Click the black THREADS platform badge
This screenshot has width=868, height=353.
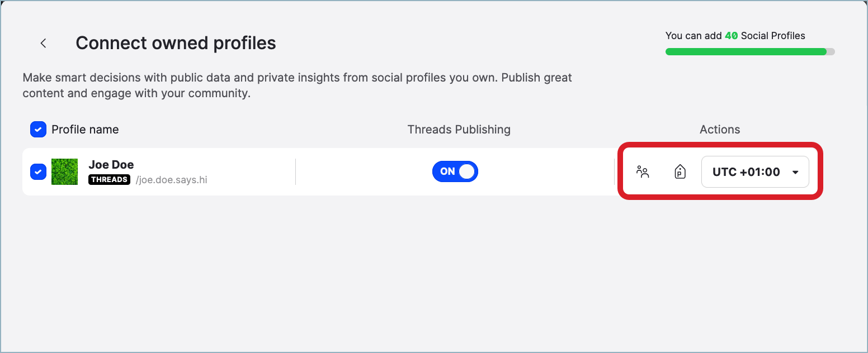coord(109,180)
